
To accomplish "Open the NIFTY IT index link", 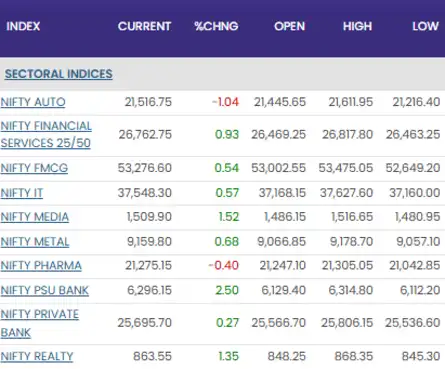I will click(22, 193).
